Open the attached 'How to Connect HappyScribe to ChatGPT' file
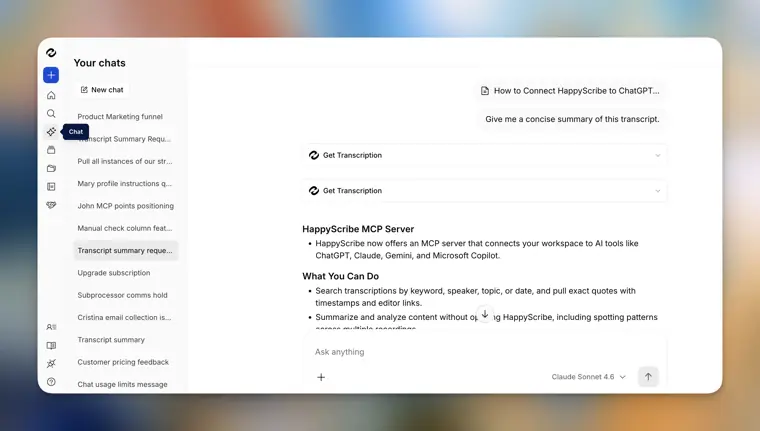This screenshot has width=760, height=431. 570,91
